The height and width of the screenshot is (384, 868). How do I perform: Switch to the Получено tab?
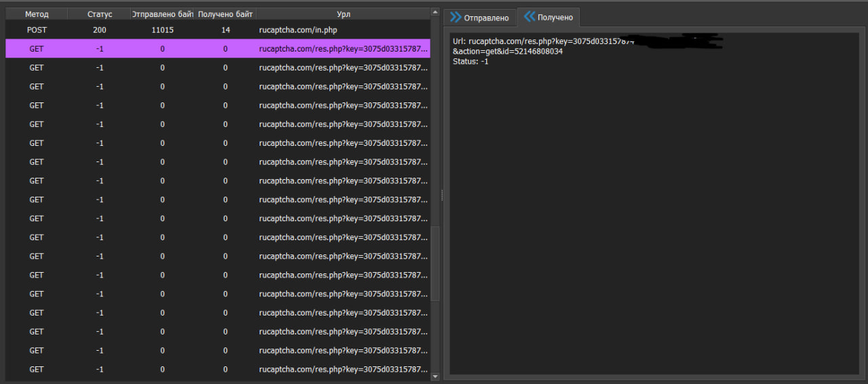555,18
